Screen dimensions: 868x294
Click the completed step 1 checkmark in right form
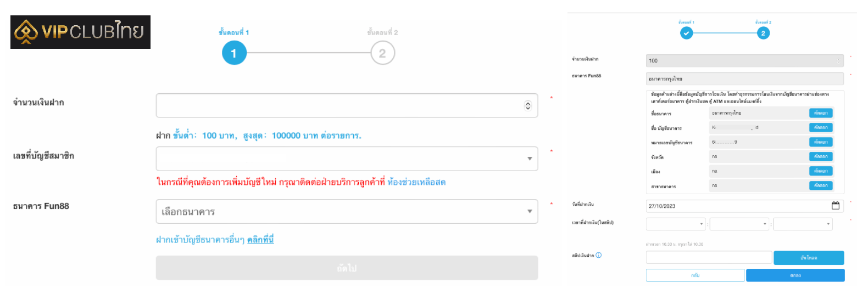686,33
